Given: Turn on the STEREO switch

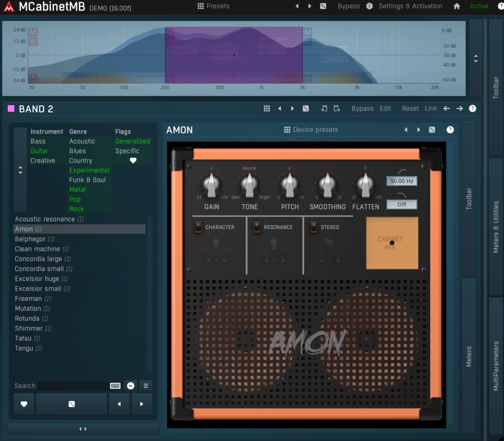Looking at the screenshot, I should (314, 227).
